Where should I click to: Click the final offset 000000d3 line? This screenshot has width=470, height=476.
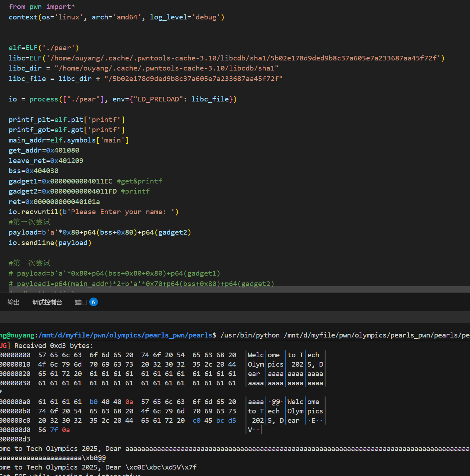tap(15, 439)
